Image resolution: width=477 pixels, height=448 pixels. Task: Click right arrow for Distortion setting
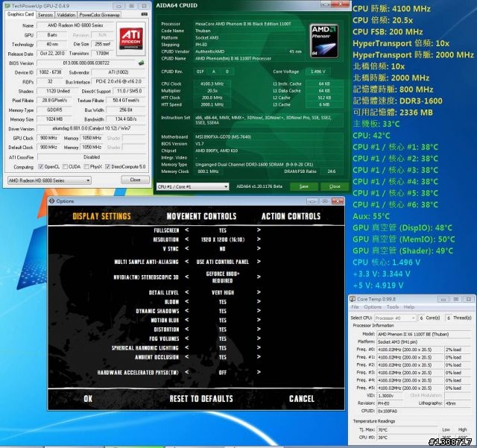(259, 329)
